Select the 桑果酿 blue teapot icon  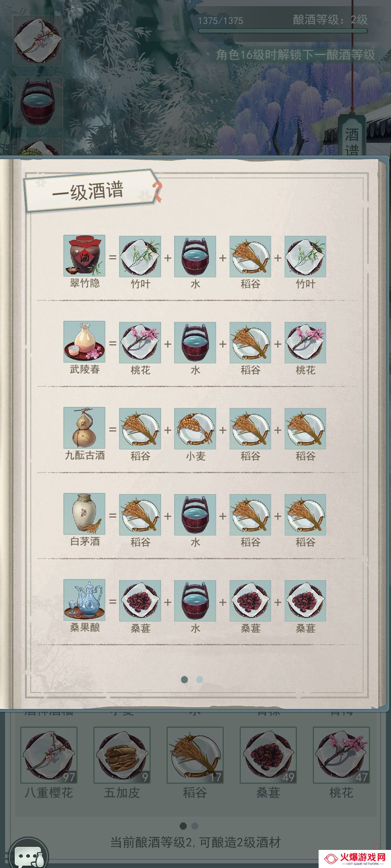pos(84,600)
